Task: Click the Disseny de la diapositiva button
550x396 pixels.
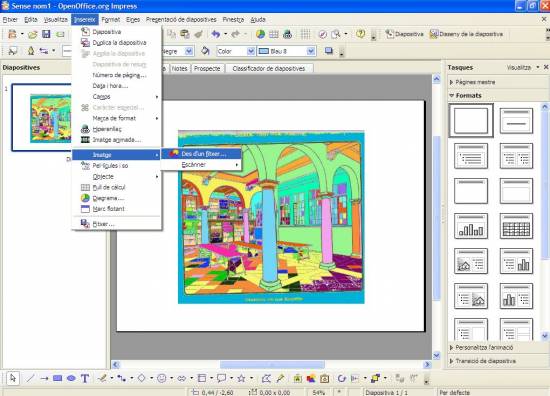Action: point(467,34)
